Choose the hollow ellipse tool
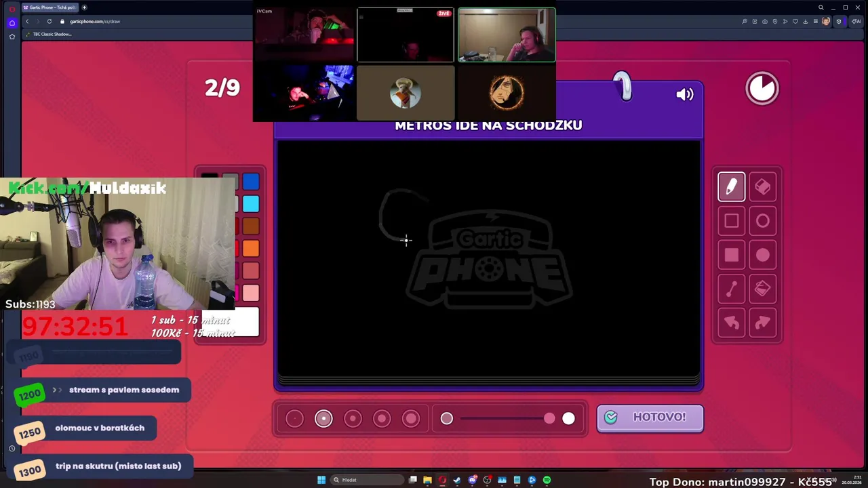This screenshot has height=488, width=868. 762,221
